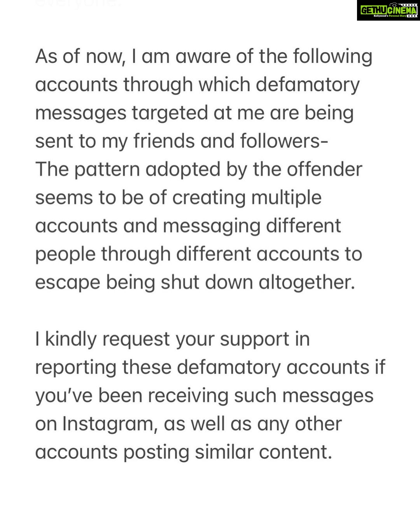Click the Kollywood's Personal Diary tagline
Image resolution: width=420 pixels, height=525 pixels.
390,16
